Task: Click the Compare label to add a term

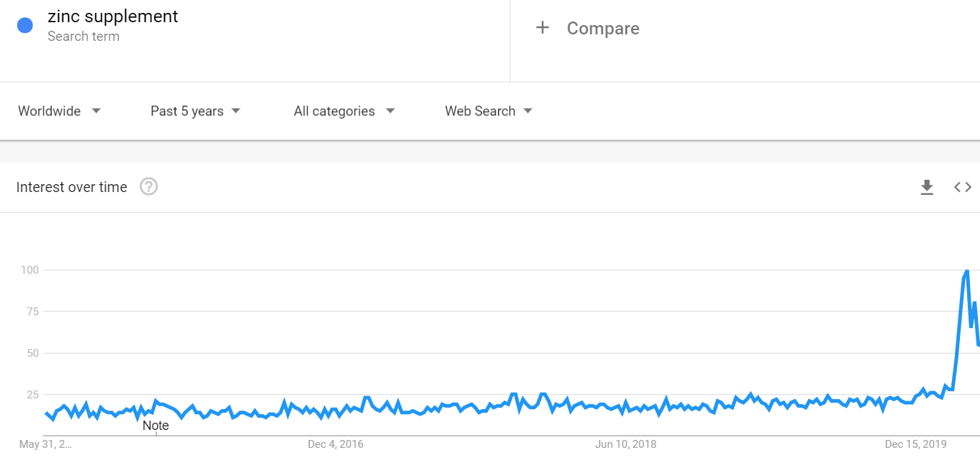Action: pyautogui.click(x=603, y=29)
